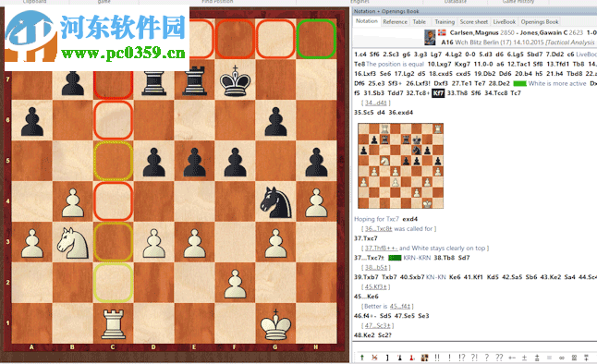Open the variation 47...Sc3±
The width and height of the screenshot is (597, 364).
pyautogui.click(x=377, y=326)
